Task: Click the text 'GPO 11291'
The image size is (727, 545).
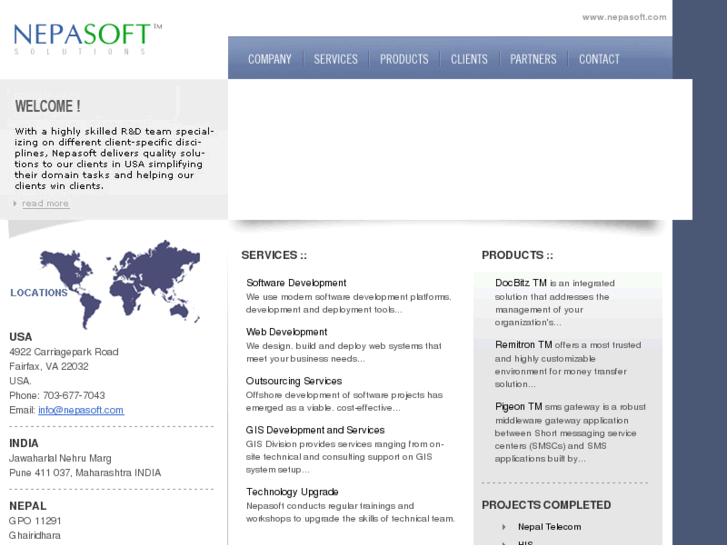Action: [x=35, y=521]
